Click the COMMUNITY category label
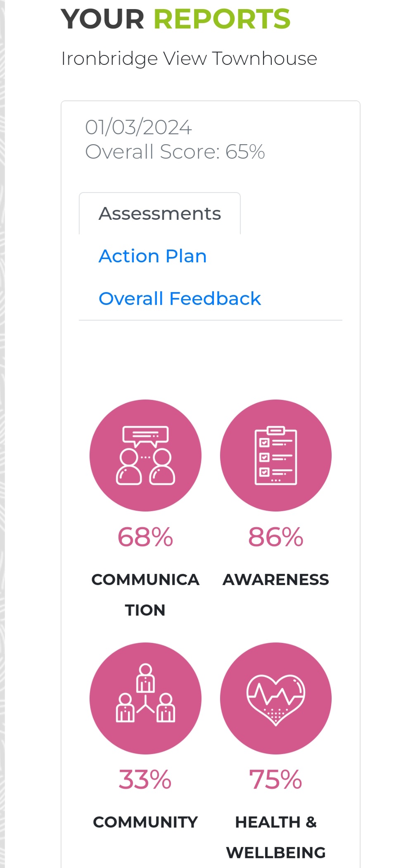Viewport: 413px width, 868px height. tap(145, 822)
